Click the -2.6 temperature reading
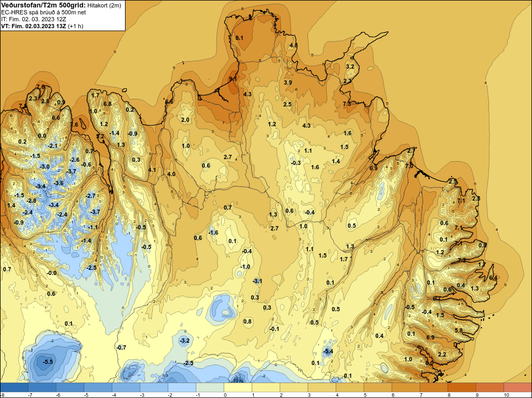This screenshot has height=398, width=532. tap(74, 160)
